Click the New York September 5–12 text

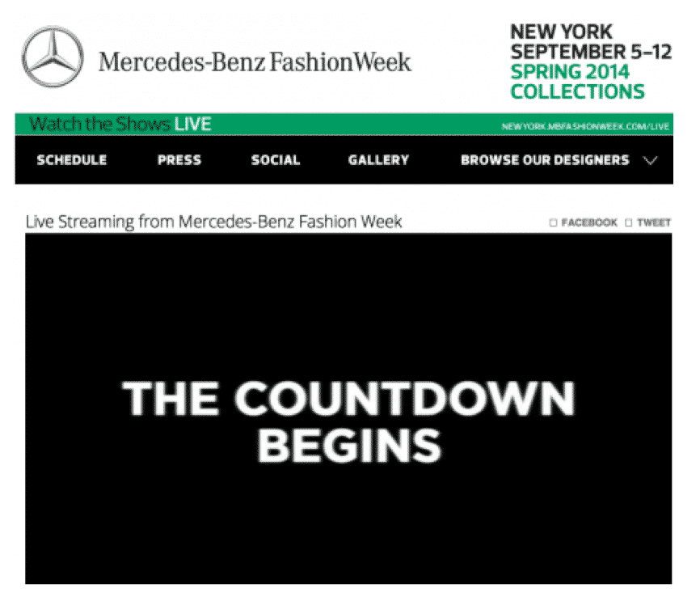[x=591, y=41]
